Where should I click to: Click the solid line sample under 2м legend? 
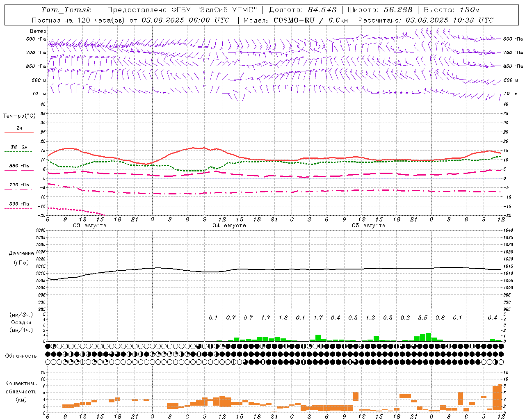tap(19, 132)
